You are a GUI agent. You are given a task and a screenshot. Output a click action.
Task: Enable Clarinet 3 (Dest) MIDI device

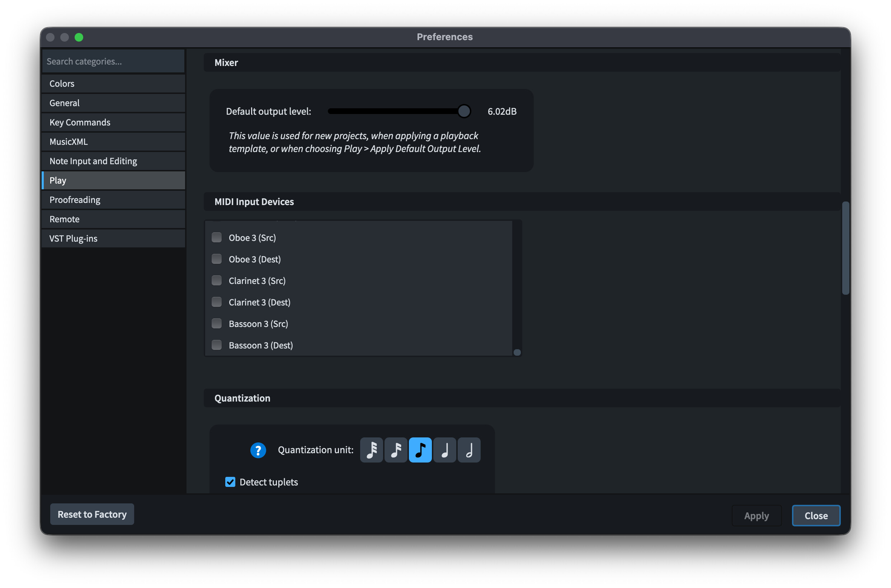[217, 302]
